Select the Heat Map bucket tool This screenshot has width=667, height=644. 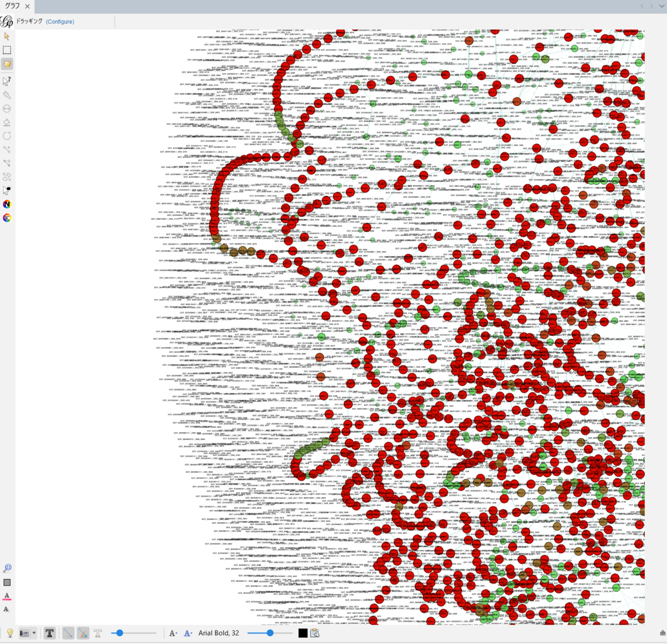pyautogui.click(x=7, y=121)
